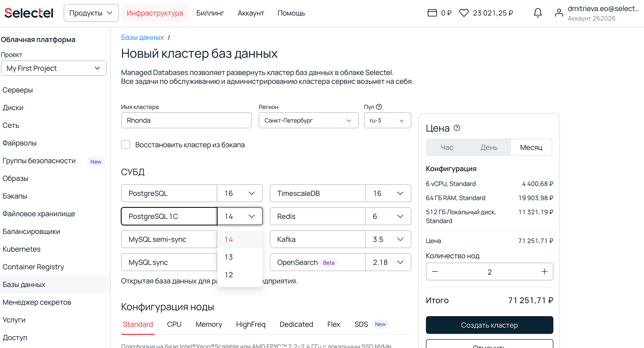Select the PostgreSQL database engine

(169, 193)
